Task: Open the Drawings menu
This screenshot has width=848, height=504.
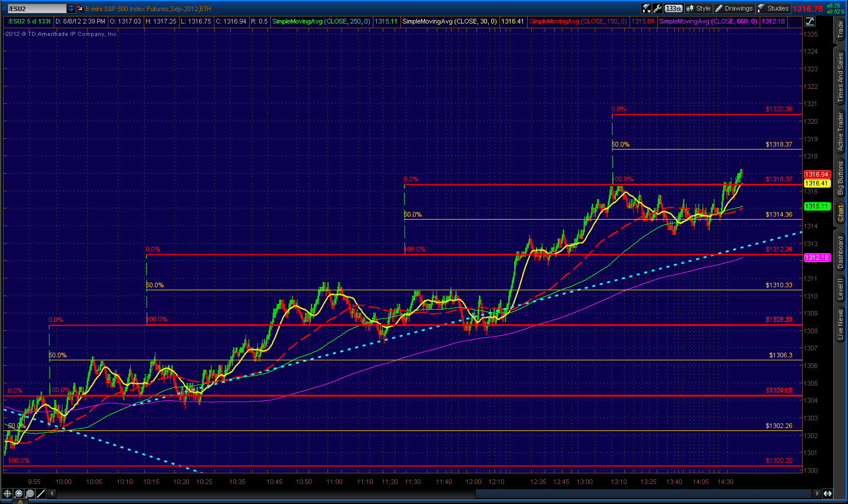Action: point(734,8)
